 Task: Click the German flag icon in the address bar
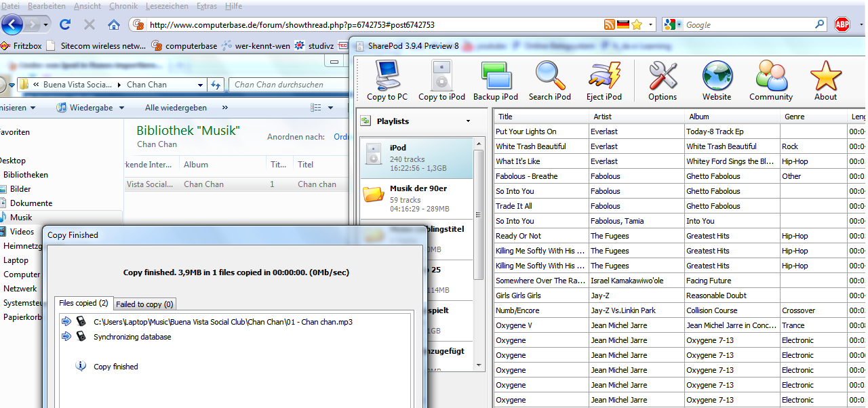coord(623,24)
